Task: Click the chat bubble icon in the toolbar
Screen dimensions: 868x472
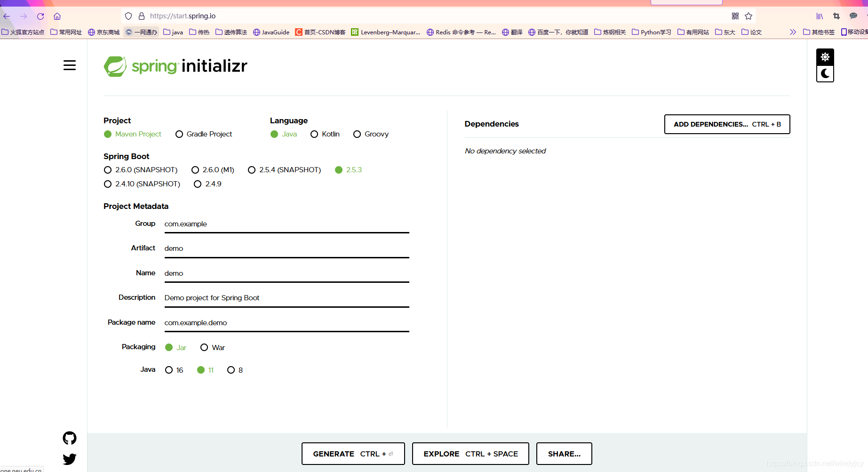Action: pyautogui.click(x=853, y=16)
